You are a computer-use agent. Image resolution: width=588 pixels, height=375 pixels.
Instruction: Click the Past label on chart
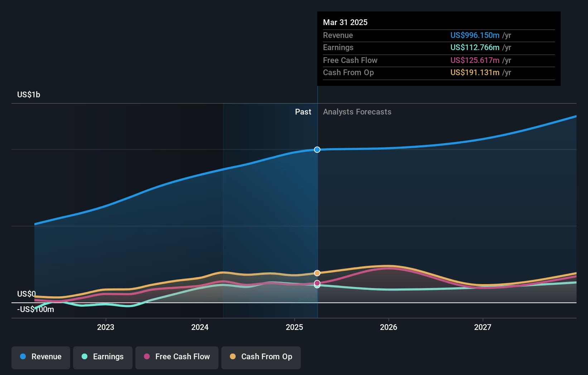[303, 112]
